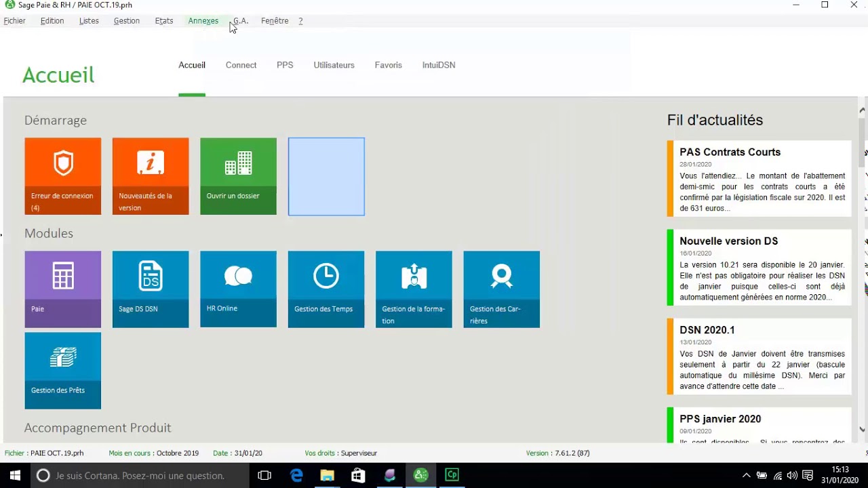Open the network icon in the system tray

pos(777,476)
